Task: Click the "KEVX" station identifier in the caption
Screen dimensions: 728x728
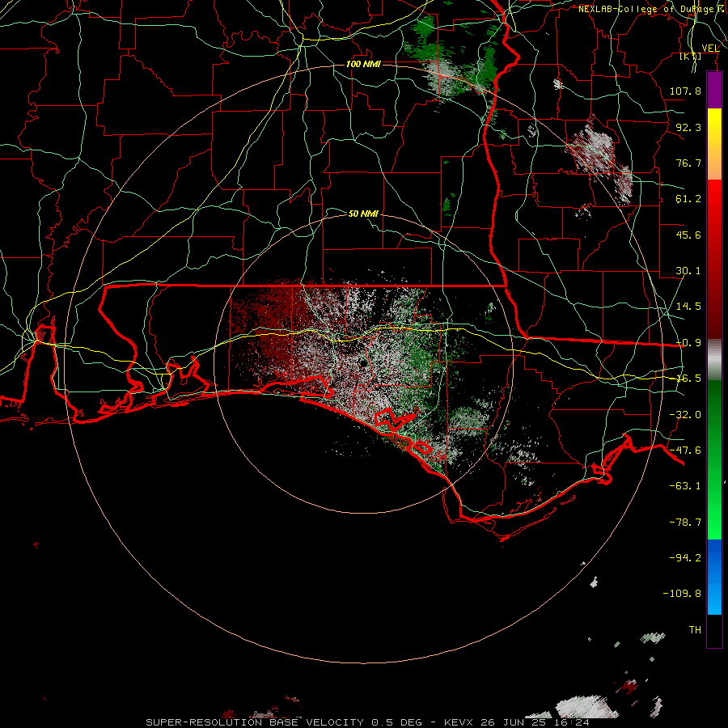Action: coord(459,722)
